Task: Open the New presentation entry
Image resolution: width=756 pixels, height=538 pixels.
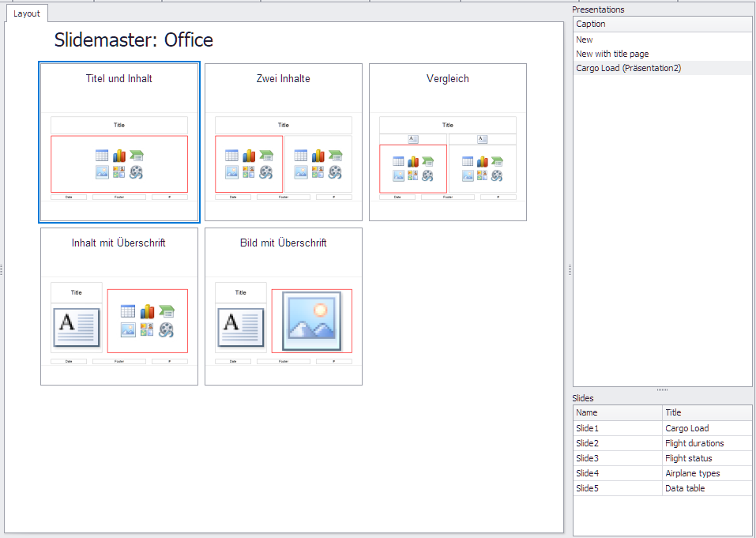Action: point(584,39)
